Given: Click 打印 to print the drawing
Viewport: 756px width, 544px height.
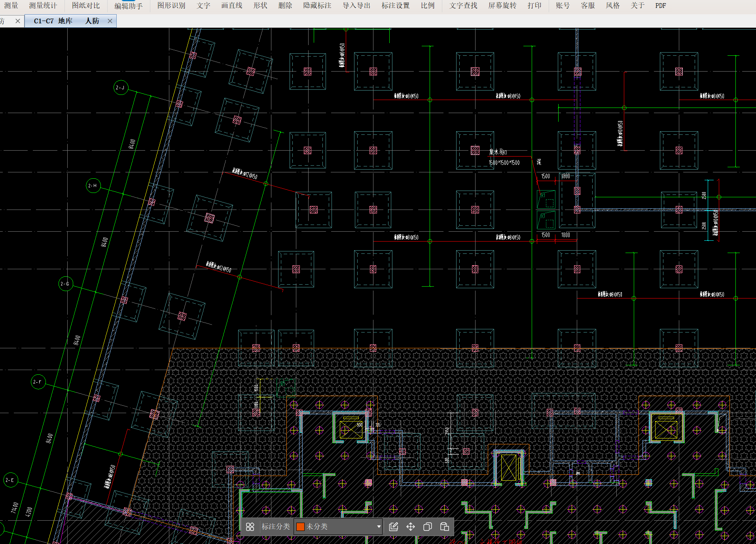Looking at the screenshot, I should [x=534, y=6].
